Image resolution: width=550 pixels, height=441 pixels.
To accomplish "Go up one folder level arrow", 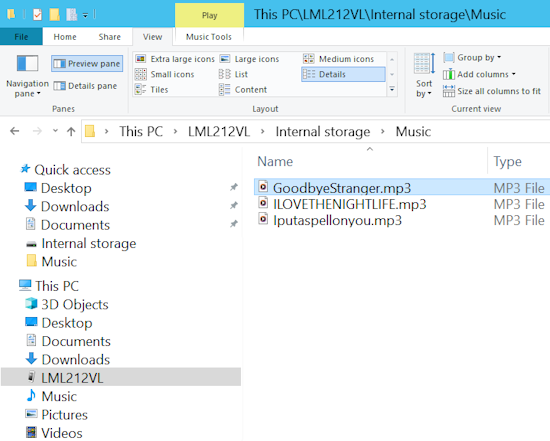I will [71, 132].
